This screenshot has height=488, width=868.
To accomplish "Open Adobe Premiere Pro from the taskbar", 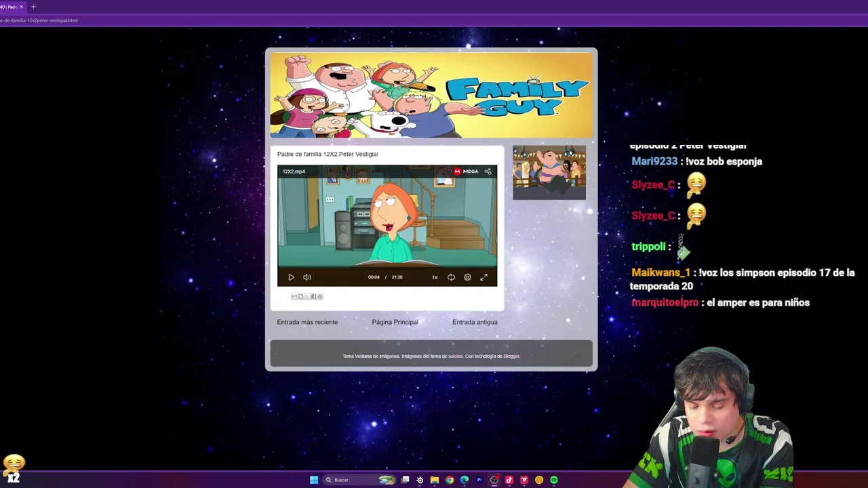I will [479, 480].
